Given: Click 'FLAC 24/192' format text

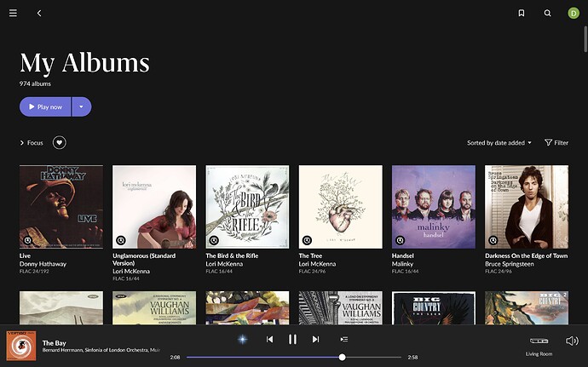Looking at the screenshot, I should (34, 272).
